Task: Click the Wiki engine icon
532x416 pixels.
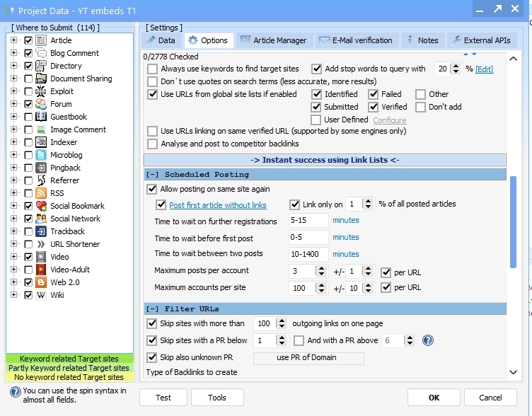Action: [41, 295]
